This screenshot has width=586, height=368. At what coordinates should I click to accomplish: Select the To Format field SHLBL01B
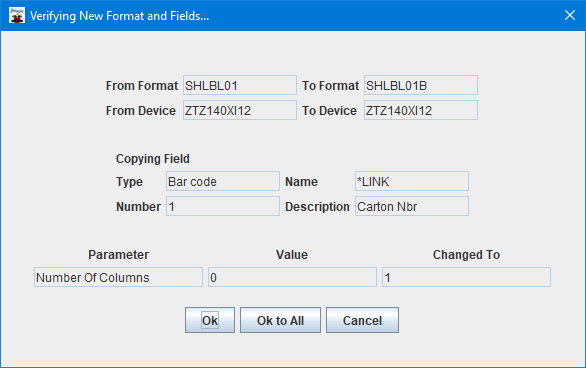point(421,85)
